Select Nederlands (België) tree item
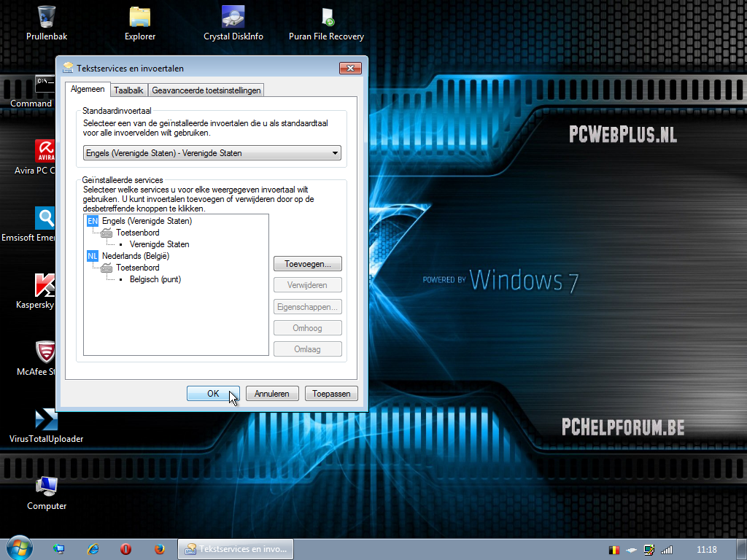The width and height of the screenshot is (747, 560). point(135,256)
